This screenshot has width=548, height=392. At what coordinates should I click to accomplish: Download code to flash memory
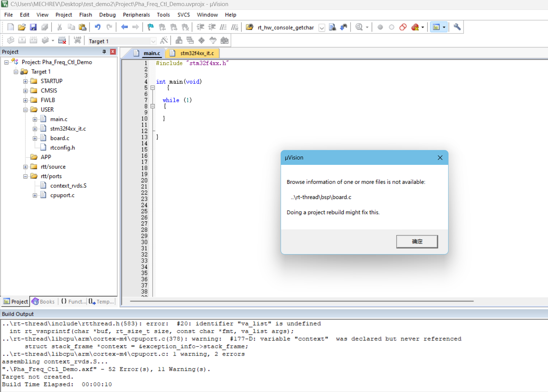coord(77,40)
